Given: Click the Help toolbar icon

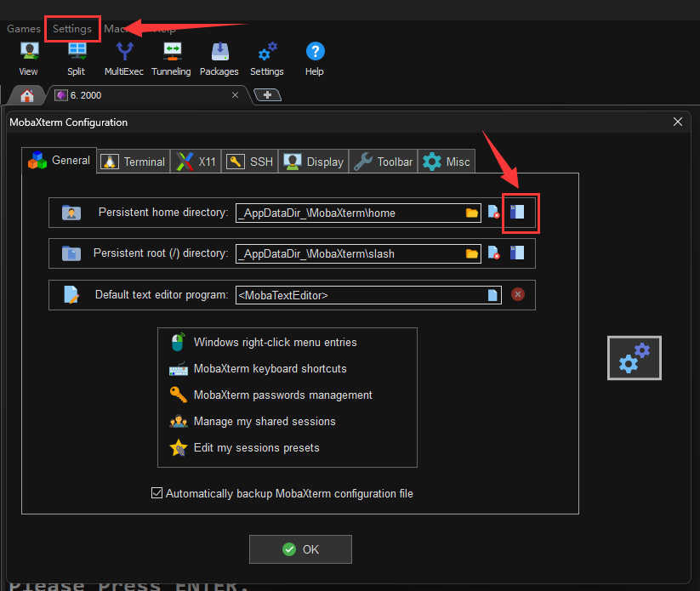Looking at the screenshot, I should pos(315,58).
